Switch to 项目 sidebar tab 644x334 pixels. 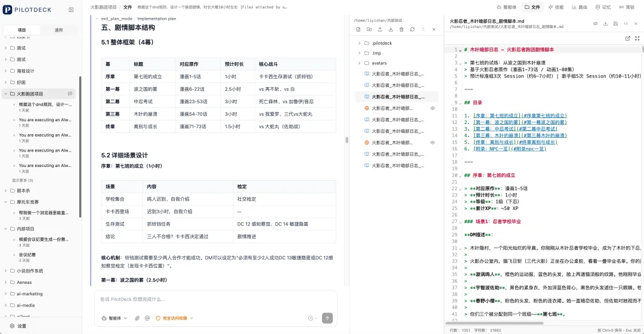coord(22,30)
